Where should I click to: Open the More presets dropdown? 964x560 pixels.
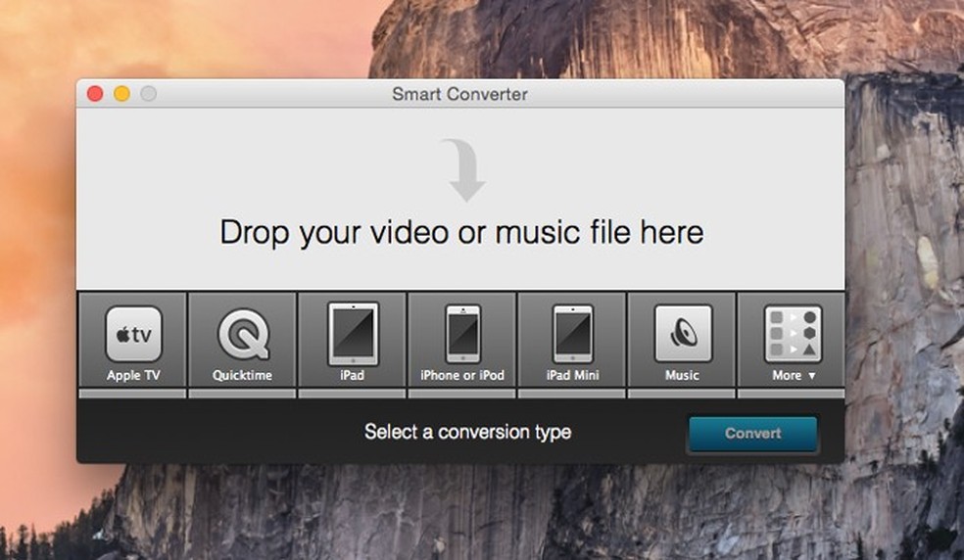tap(793, 341)
